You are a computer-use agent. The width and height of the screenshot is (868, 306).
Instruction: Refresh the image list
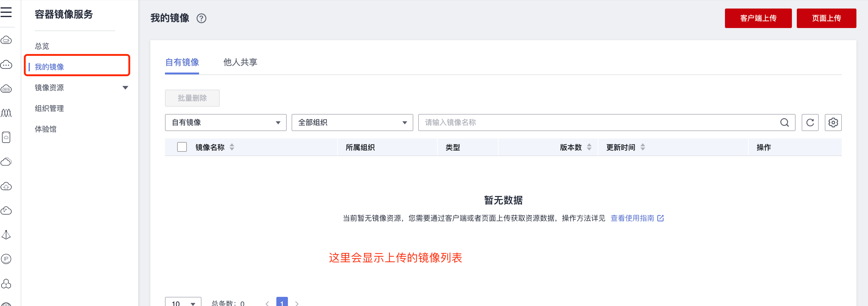pyautogui.click(x=810, y=123)
